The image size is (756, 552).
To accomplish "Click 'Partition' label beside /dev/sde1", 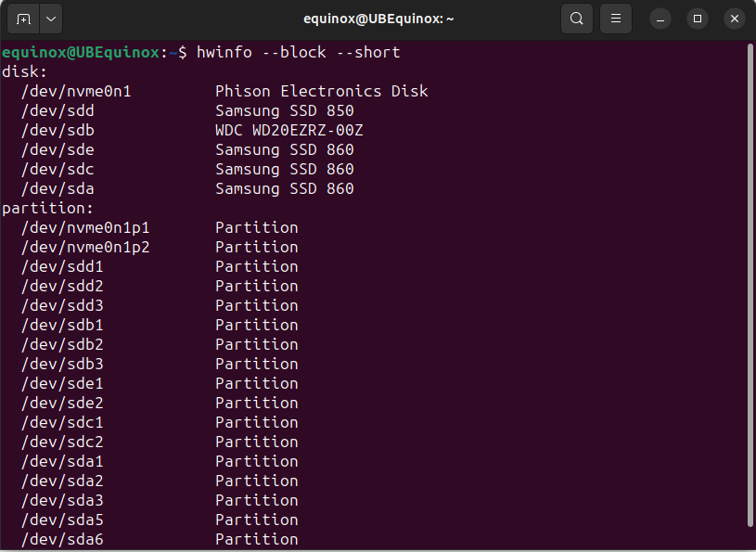I will coord(257,383).
